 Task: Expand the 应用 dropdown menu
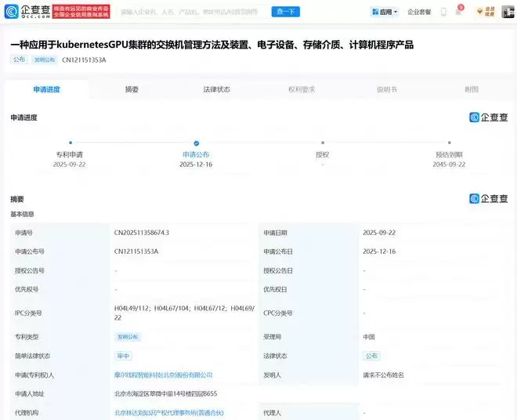[x=384, y=12]
